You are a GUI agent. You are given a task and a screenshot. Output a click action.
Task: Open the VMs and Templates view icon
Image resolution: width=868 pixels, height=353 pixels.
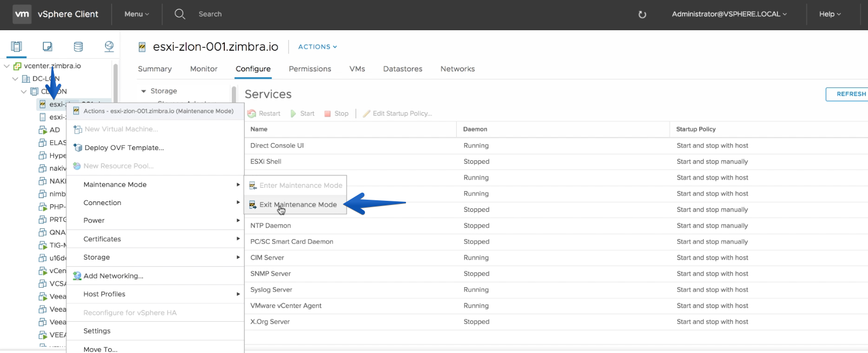point(47,46)
